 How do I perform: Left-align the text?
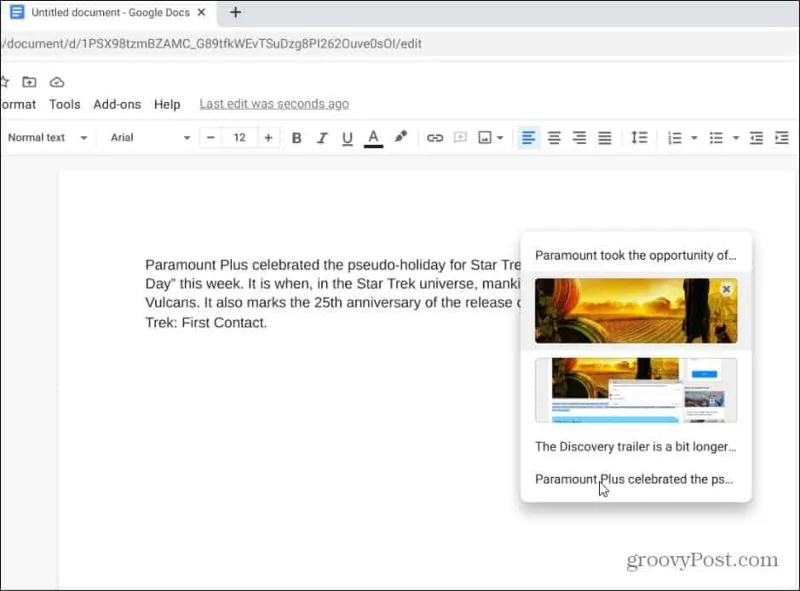pos(529,138)
